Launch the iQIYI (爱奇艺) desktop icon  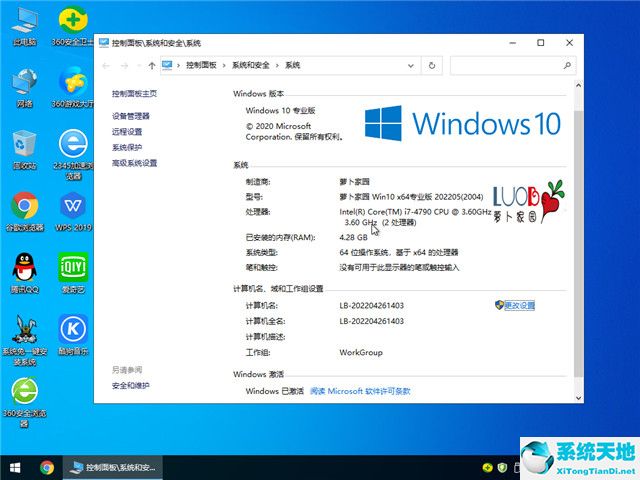[x=72, y=267]
